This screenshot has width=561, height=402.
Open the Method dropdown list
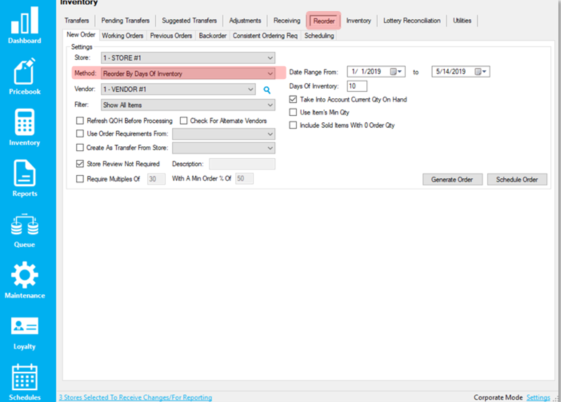188,74
